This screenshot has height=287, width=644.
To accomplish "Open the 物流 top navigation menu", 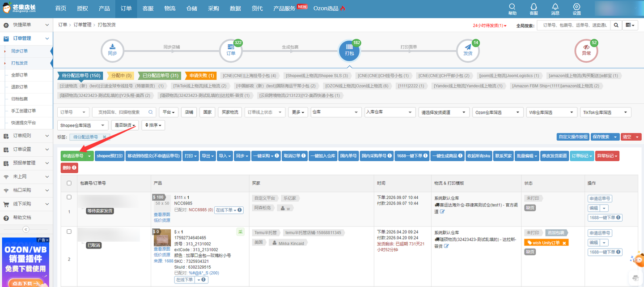I will [169, 9].
